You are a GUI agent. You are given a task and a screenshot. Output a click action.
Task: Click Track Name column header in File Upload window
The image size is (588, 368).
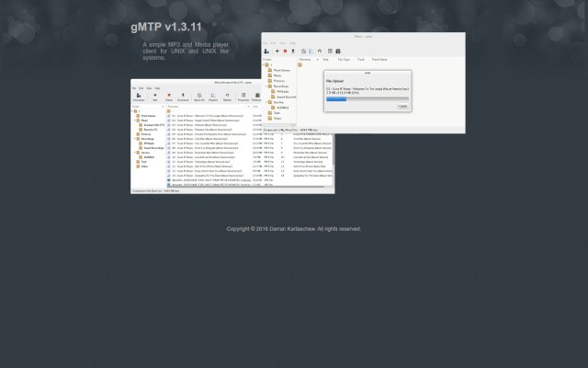click(379, 59)
